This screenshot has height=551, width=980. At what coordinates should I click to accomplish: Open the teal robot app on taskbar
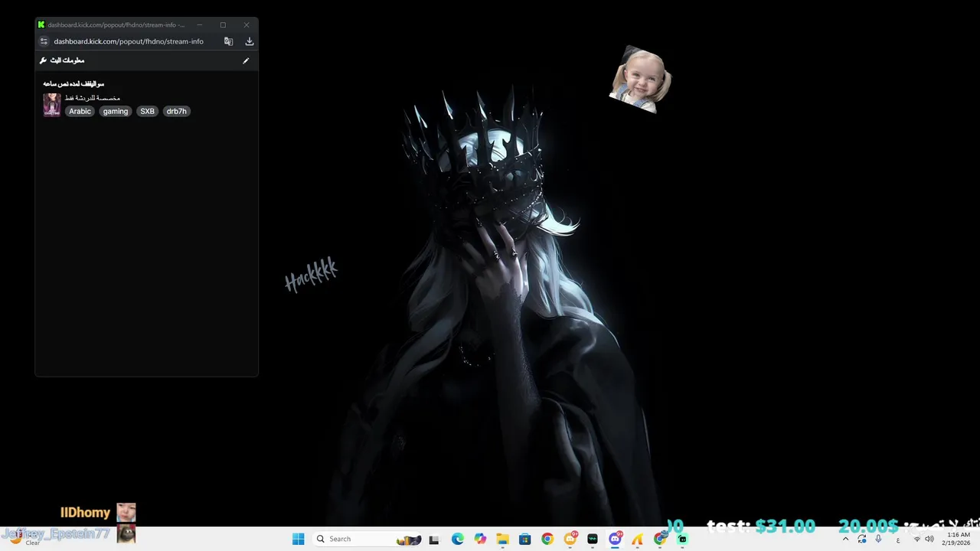[x=682, y=539]
